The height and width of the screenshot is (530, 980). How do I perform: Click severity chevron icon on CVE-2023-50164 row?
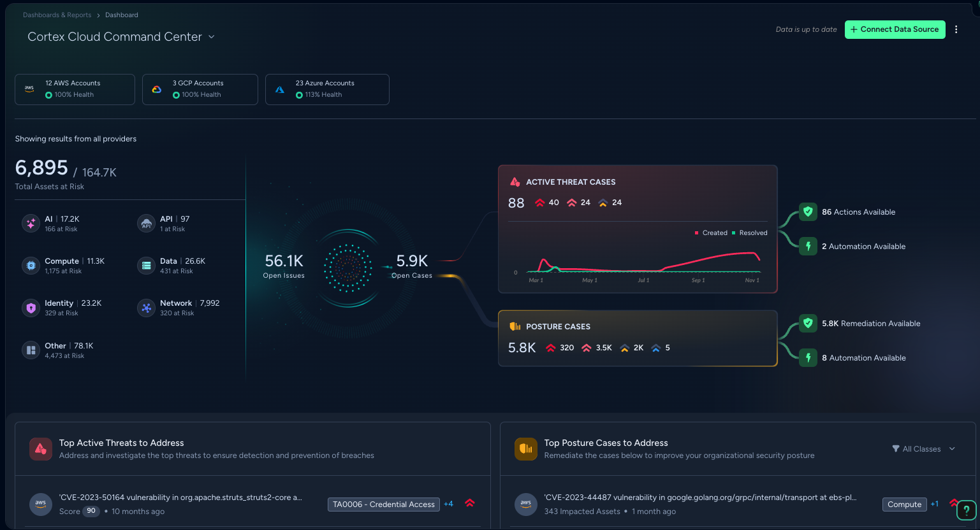point(470,503)
